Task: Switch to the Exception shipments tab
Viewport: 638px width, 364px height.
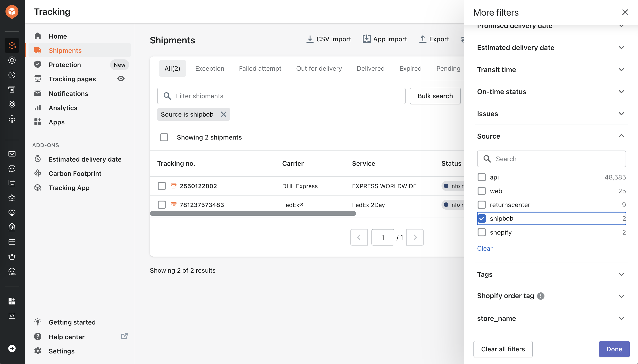Action: pyautogui.click(x=209, y=68)
